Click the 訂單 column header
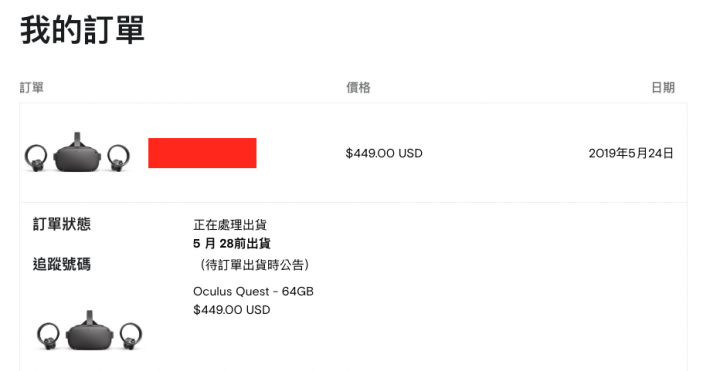 (32, 87)
